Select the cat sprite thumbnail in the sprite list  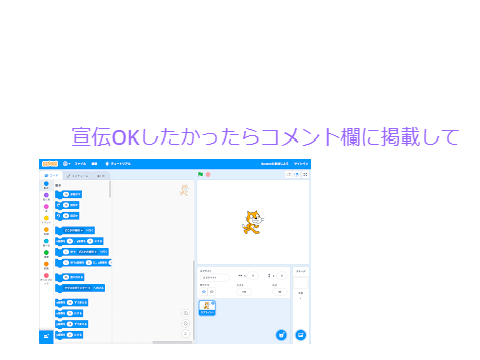[207, 308]
